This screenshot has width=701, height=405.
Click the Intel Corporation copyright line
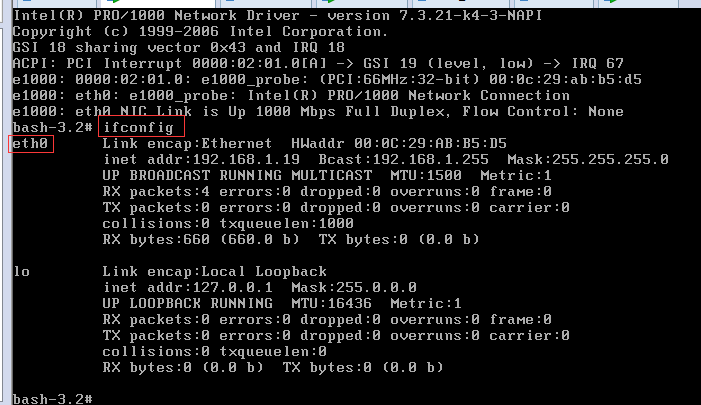(200, 32)
